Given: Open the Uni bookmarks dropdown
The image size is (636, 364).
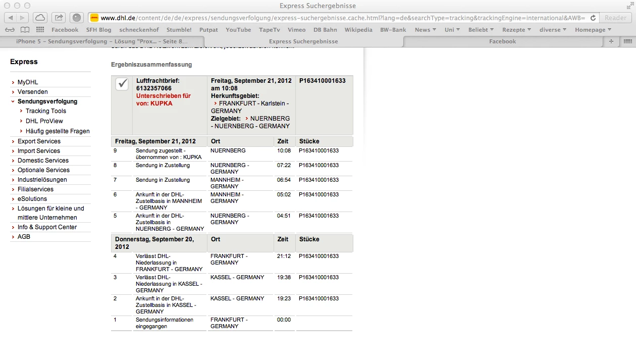Looking at the screenshot, I should pos(452,30).
